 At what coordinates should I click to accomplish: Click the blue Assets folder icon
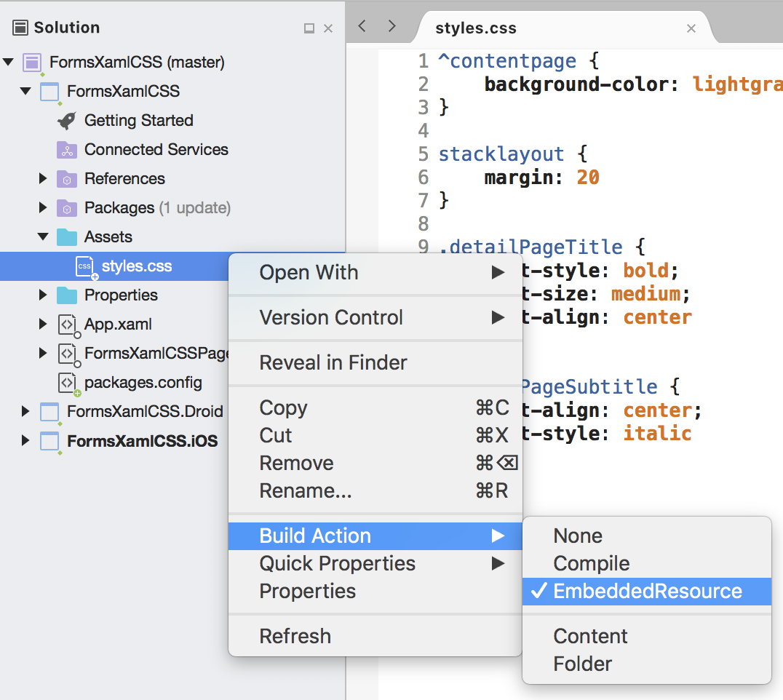pos(67,237)
